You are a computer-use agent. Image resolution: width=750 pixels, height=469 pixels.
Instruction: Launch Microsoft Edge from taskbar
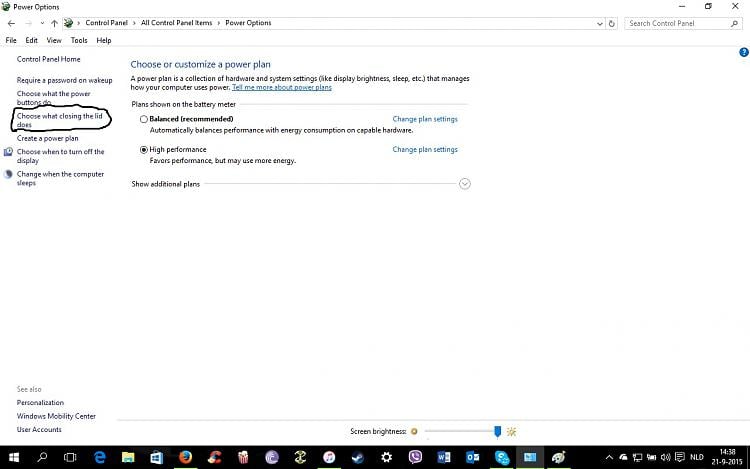[x=99, y=458]
